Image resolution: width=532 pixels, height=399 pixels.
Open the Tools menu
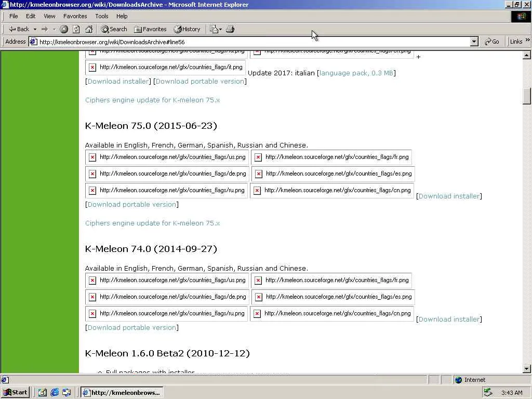pos(101,16)
